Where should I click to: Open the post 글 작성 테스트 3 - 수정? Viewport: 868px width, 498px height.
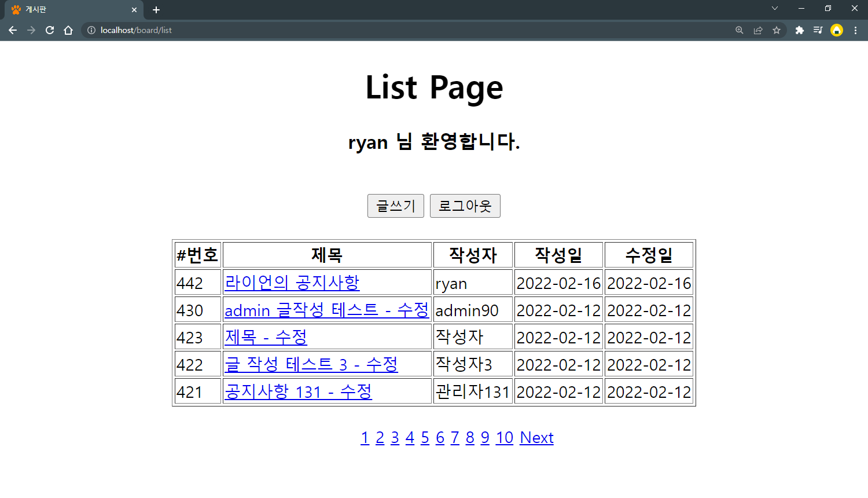point(311,364)
